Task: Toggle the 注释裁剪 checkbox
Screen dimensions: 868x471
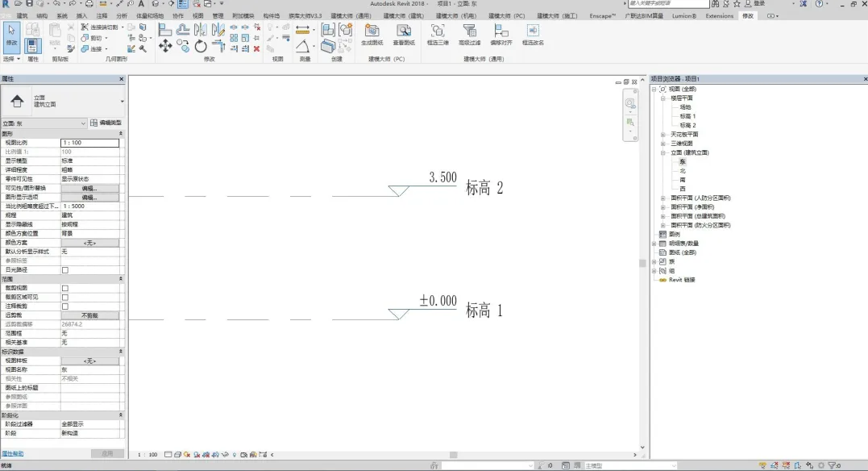Action: pyautogui.click(x=65, y=306)
